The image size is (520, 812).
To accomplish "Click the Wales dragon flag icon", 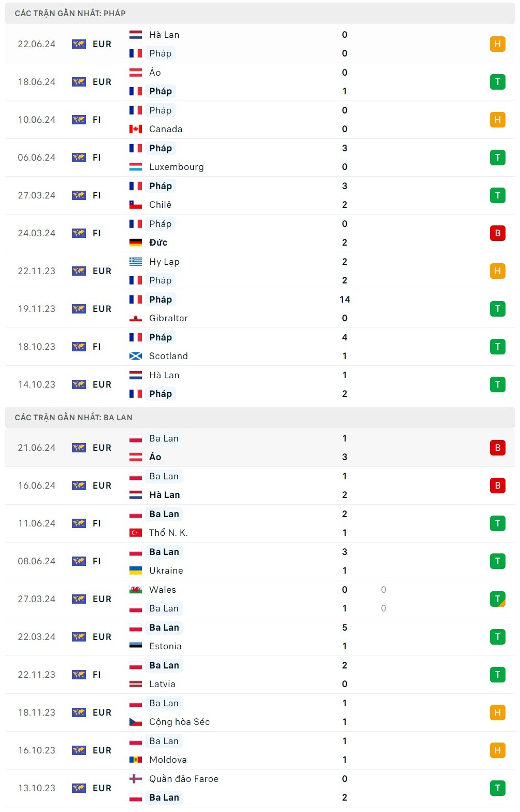I will pos(136,590).
